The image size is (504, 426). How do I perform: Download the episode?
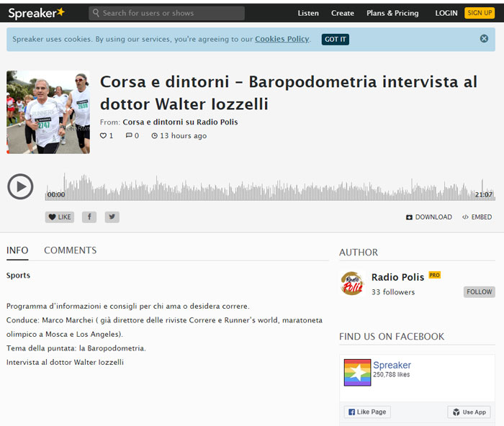[429, 217]
